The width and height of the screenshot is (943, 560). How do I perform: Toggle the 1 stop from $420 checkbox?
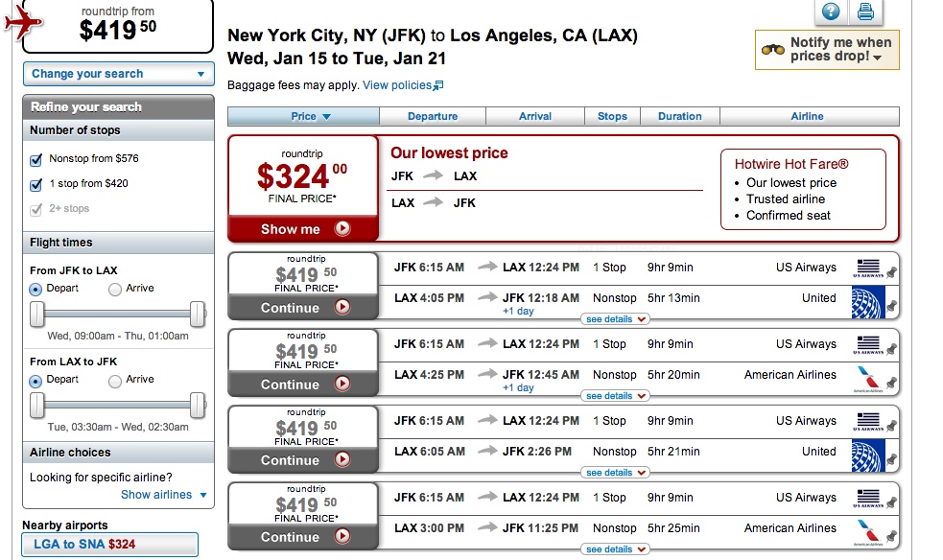tap(36, 184)
